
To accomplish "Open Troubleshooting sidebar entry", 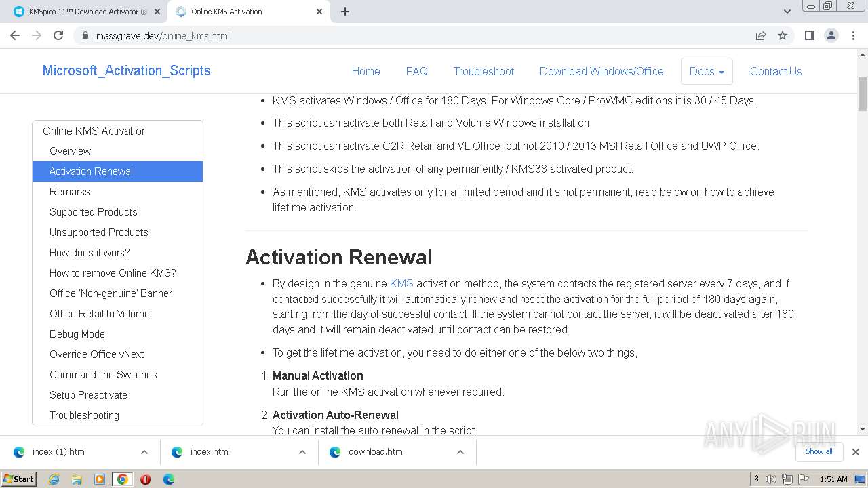I will point(84,415).
